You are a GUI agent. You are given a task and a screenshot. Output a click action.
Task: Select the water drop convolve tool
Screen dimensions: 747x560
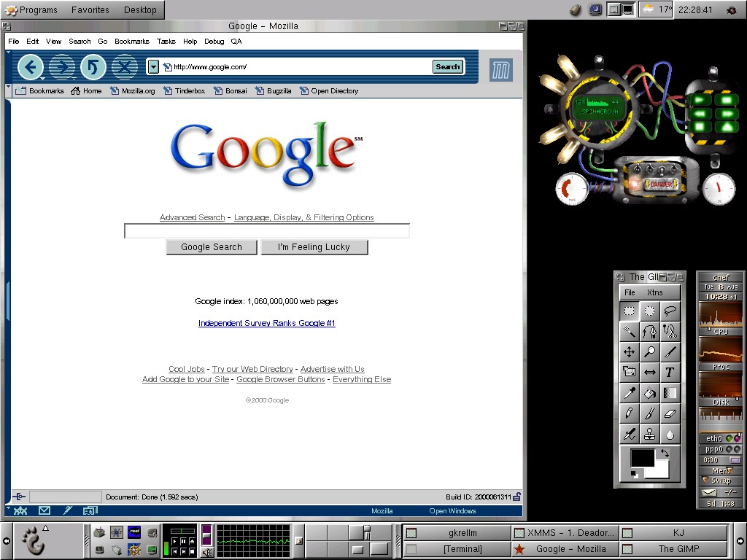point(670,435)
